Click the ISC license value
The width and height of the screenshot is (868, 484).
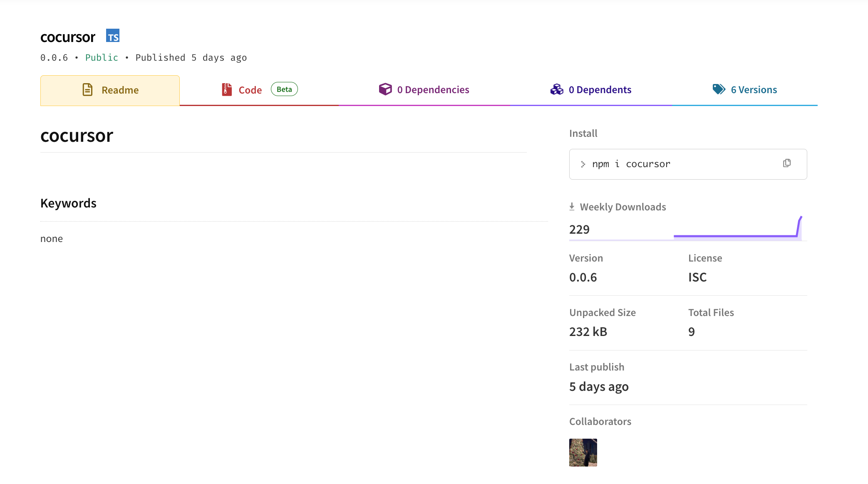click(697, 277)
